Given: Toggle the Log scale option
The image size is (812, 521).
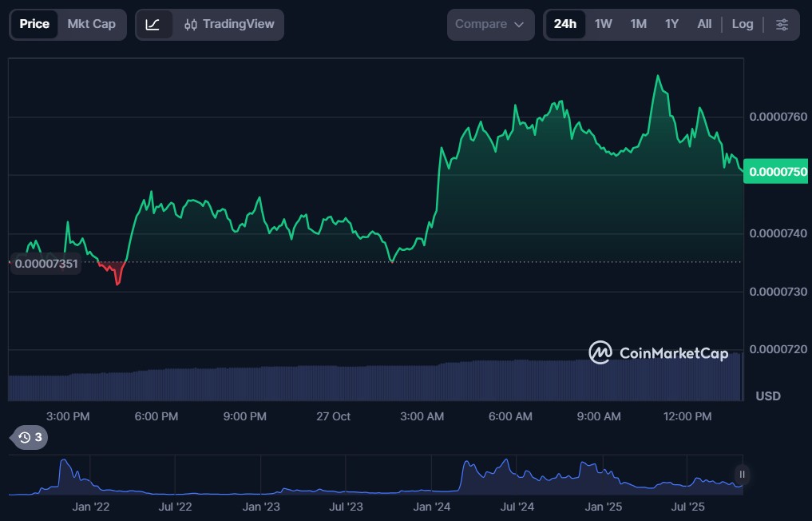Looking at the screenshot, I should 742,24.
